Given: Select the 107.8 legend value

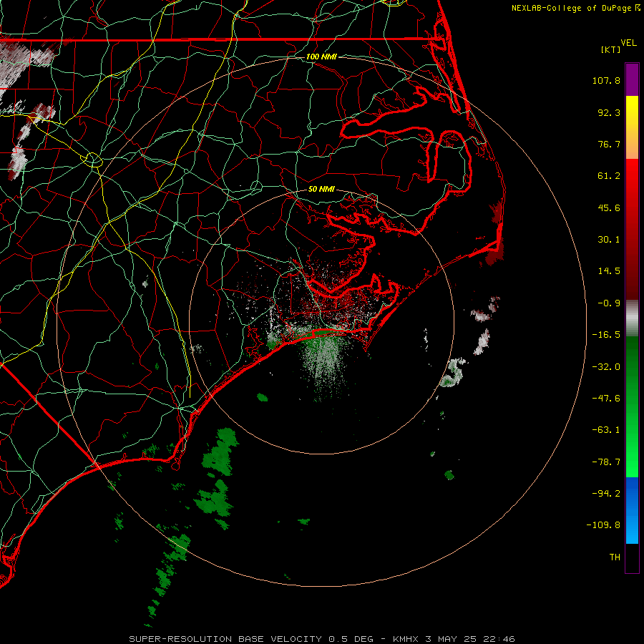Looking at the screenshot, I should 606,80.
